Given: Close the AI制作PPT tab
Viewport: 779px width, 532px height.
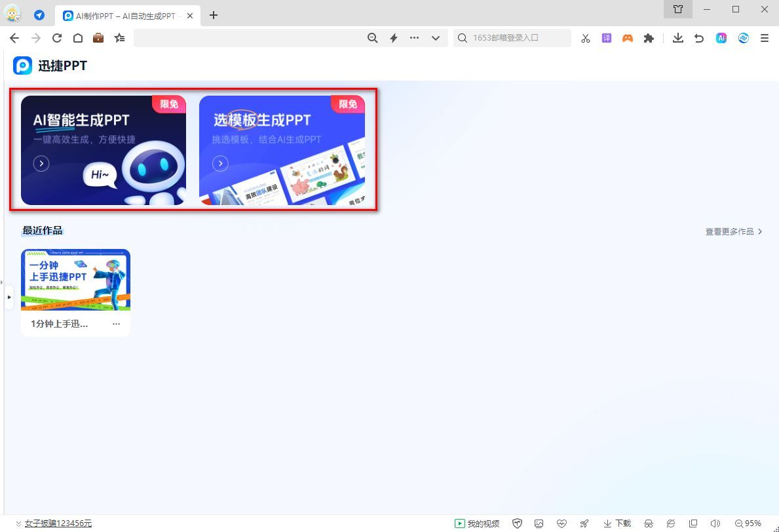Looking at the screenshot, I should [190, 16].
